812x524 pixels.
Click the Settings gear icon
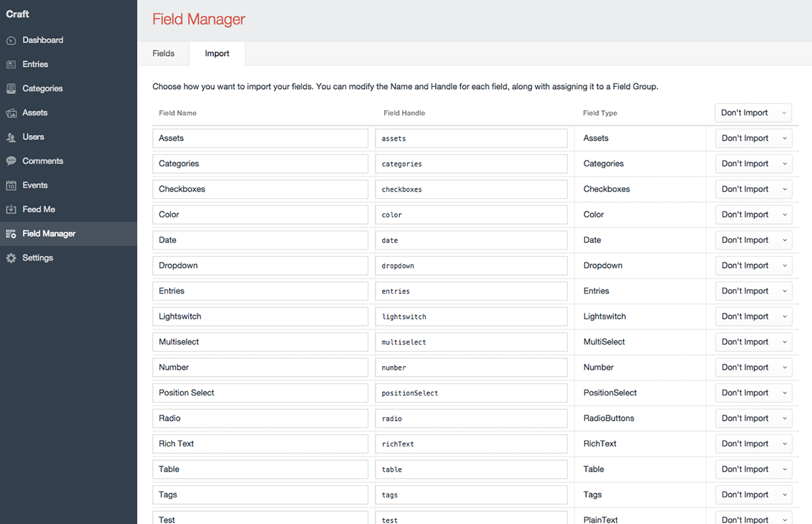pos(11,258)
